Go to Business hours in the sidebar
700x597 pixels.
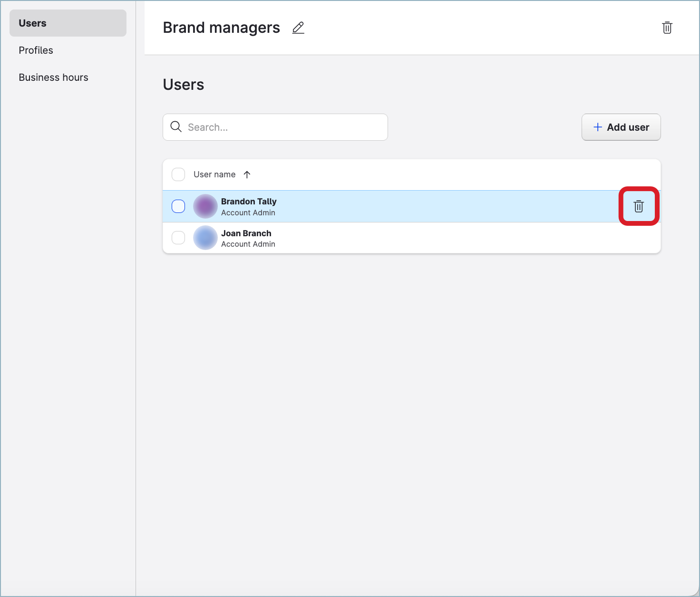[x=54, y=77]
